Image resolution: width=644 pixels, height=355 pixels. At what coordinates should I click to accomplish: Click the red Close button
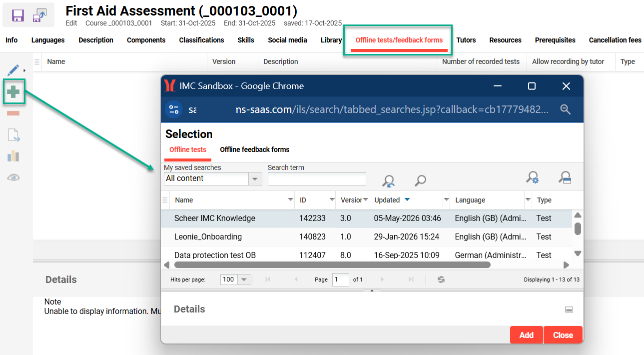(x=563, y=335)
